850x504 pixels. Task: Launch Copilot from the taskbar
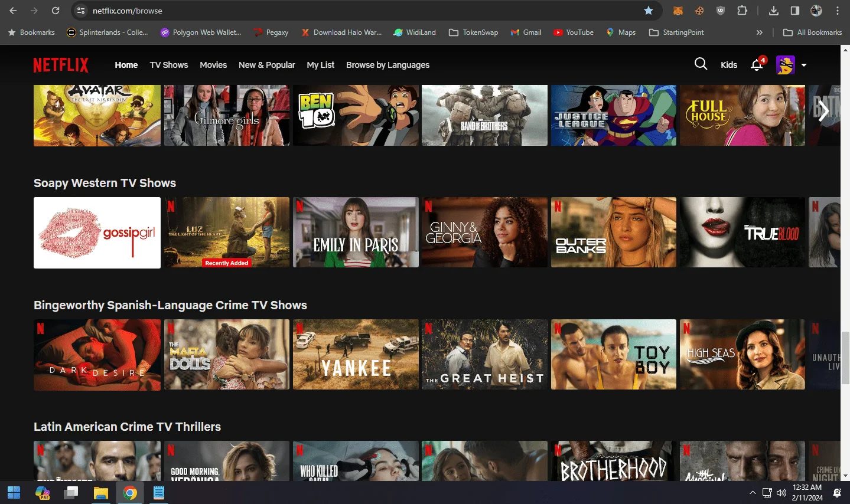(x=43, y=493)
